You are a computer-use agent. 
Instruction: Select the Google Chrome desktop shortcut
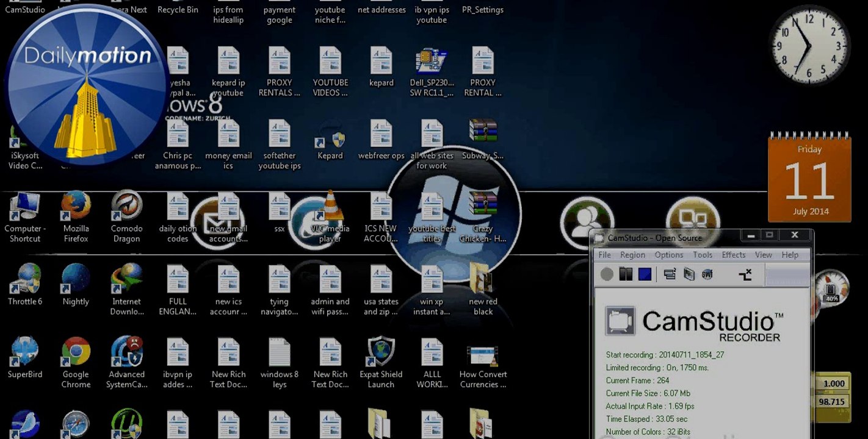76,363
